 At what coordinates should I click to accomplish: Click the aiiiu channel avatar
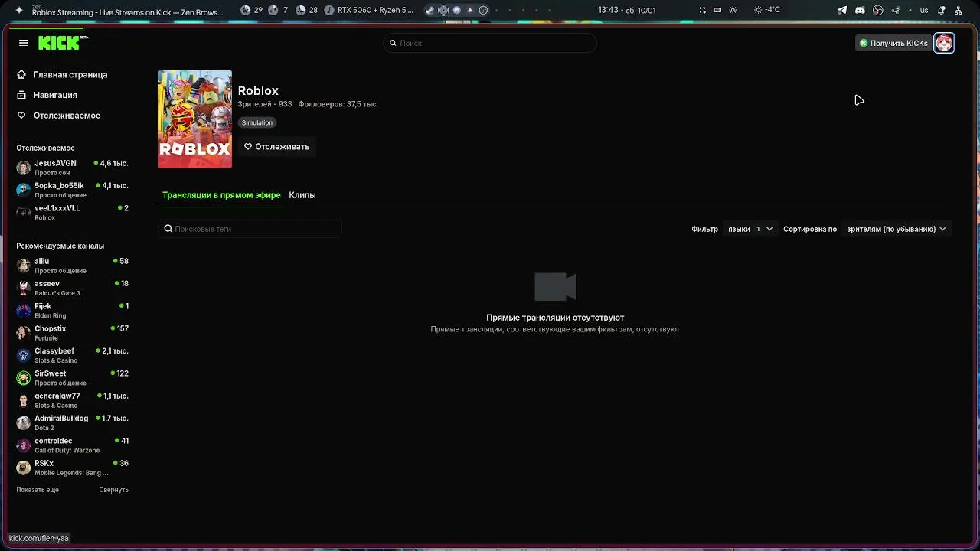[x=24, y=266]
